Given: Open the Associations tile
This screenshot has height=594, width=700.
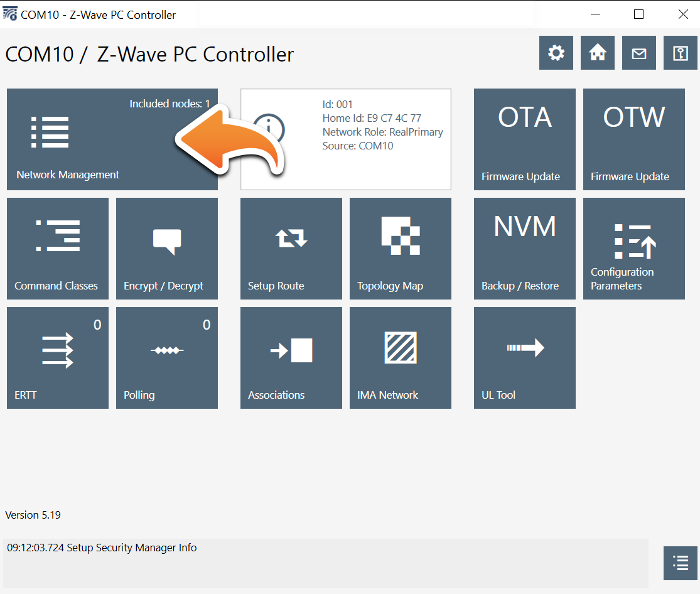Looking at the screenshot, I should click(x=291, y=358).
